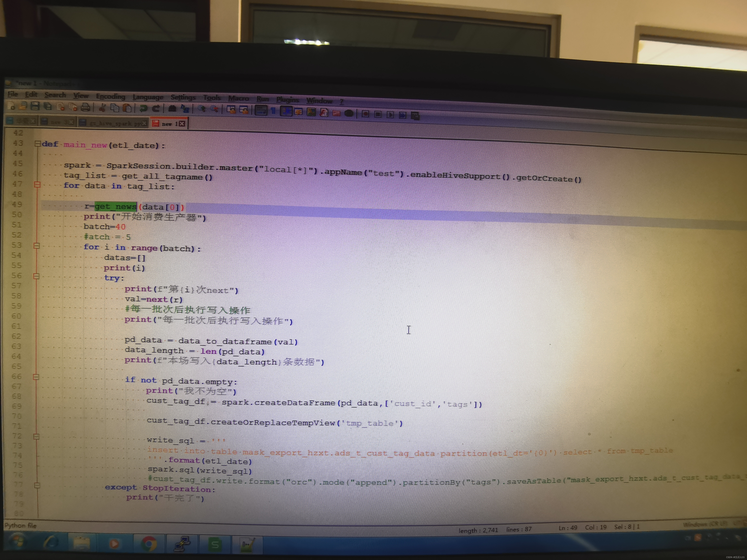Screen dimensions: 747x560
Task: Click the Paste clipboard icon
Action: [127, 108]
